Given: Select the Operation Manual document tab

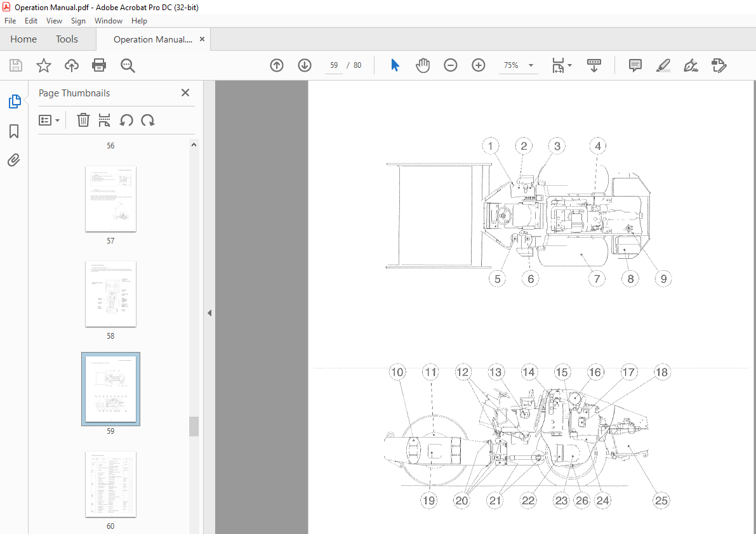Looking at the screenshot, I should coord(153,39).
